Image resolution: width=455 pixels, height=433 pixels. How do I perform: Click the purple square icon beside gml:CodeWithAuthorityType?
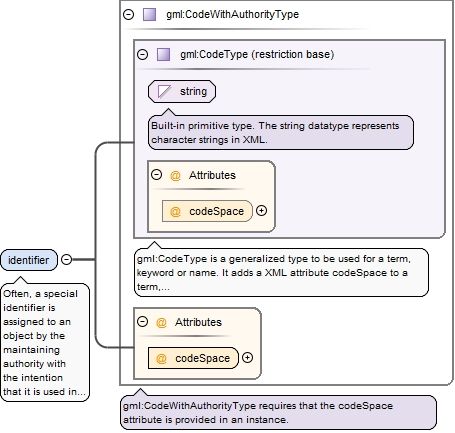pos(149,14)
